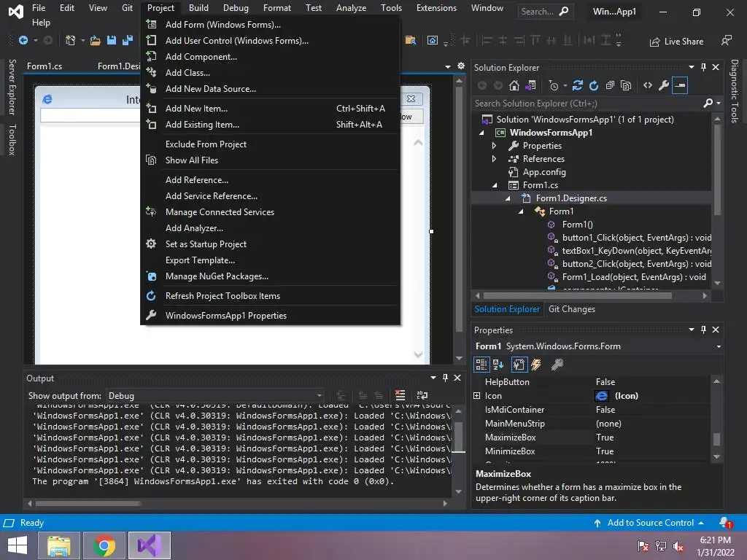Expand the Properties node in solution tree

(494, 146)
